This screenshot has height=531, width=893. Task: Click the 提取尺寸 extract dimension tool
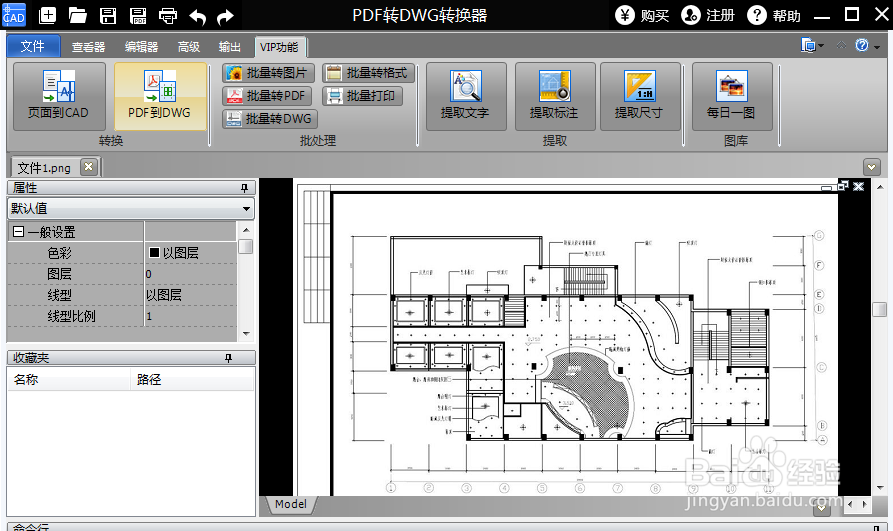click(640, 96)
